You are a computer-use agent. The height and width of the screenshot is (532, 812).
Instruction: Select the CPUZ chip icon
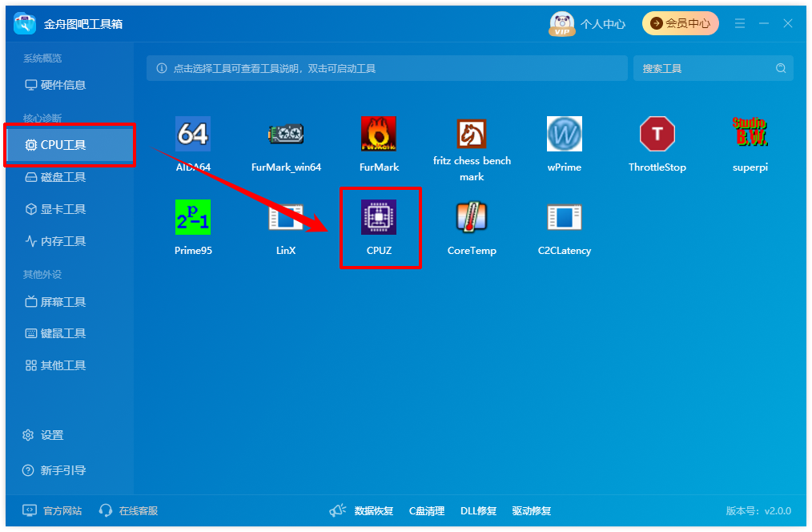(x=379, y=217)
